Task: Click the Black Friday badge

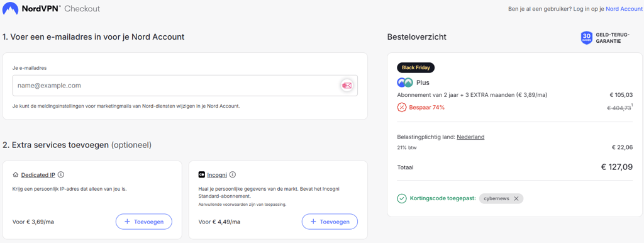Action: [x=416, y=67]
